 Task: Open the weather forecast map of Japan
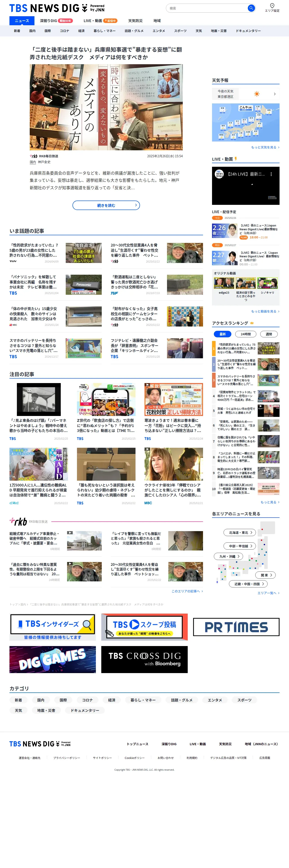coord(246,122)
